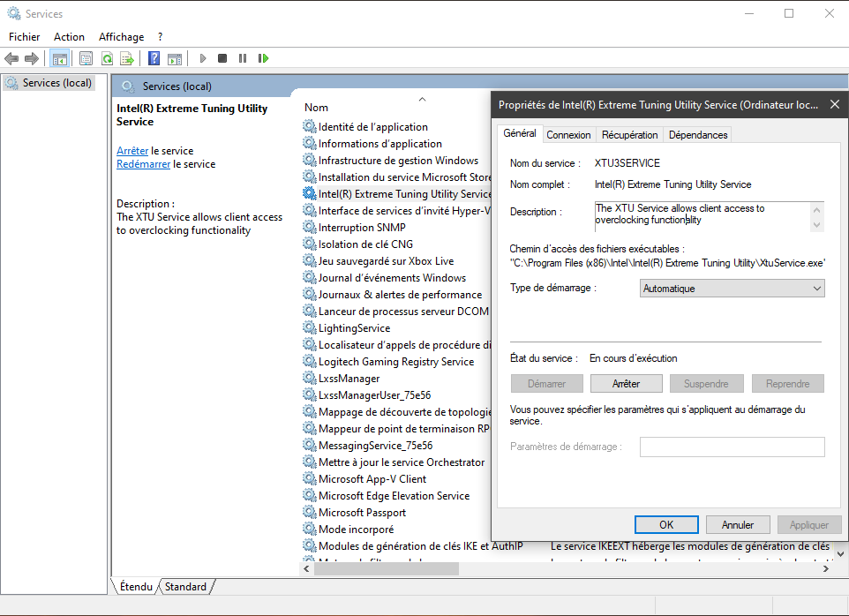Confirm the dialog with OK
Screen dimensions: 849x616
[x=666, y=524]
